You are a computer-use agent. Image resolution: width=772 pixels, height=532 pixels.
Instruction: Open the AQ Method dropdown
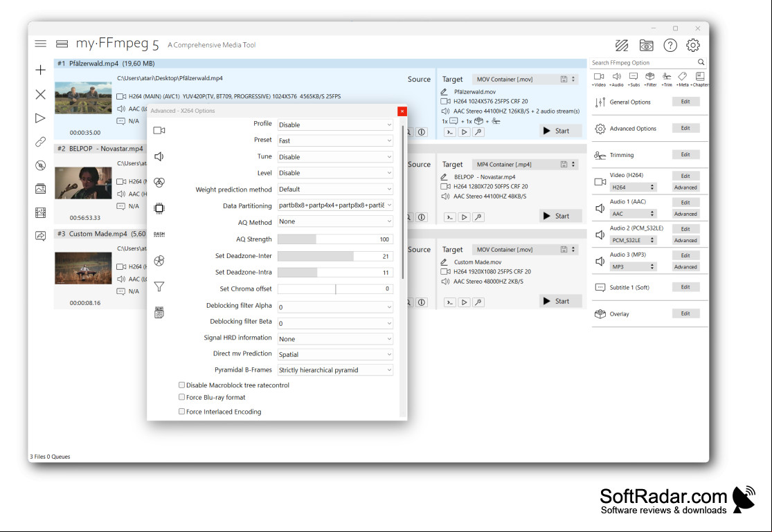click(335, 221)
